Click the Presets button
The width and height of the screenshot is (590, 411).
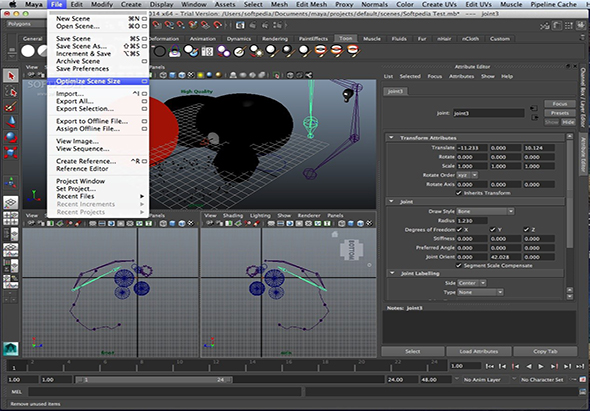point(560,113)
